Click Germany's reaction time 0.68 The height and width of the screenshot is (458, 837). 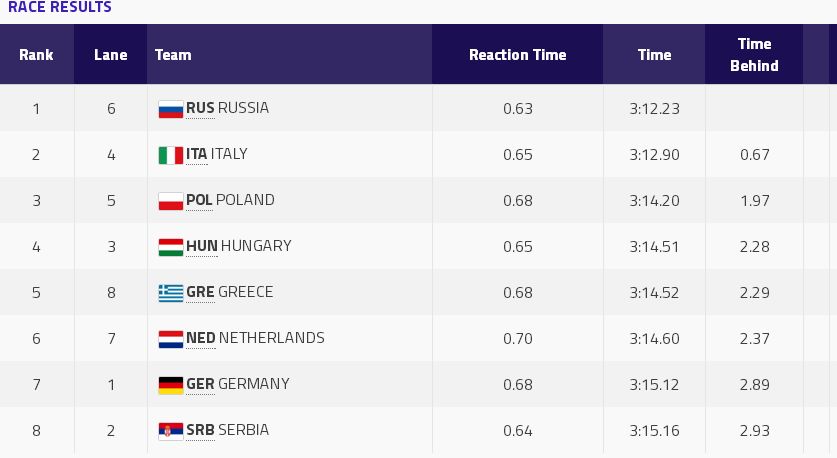click(x=517, y=384)
